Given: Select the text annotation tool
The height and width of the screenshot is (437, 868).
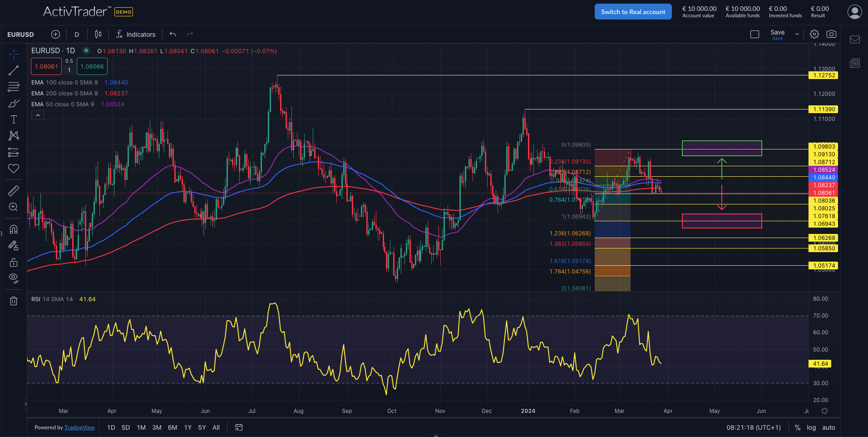Looking at the screenshot, I should [14, 119].
